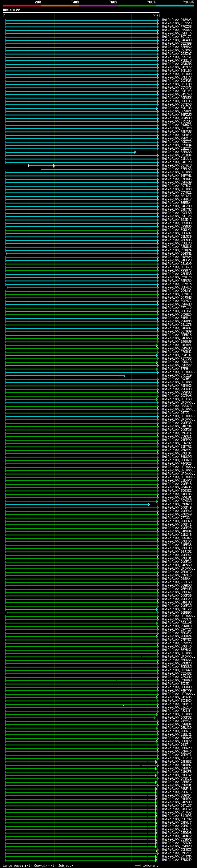The width and height of the screenshot is (197, 868).
Task: Select the label UniRef100_Q9L702
Action: [176, 819]
